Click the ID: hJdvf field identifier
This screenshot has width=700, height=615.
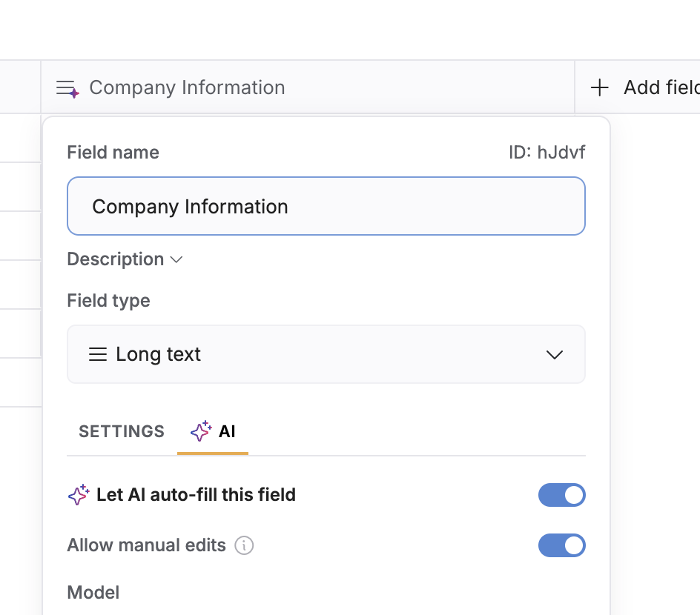click(x=547, y=153)
